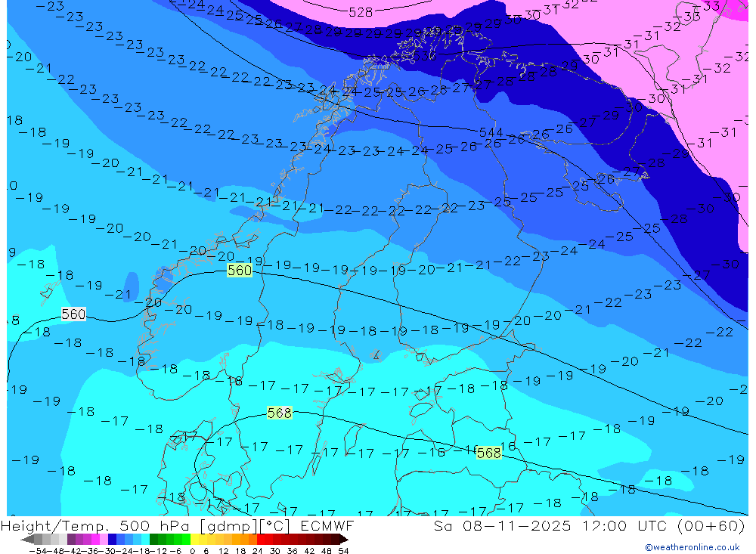Pick the light pink legend swatch before -30
Screen dimensions: 756x554
click(x=104, y=540)
